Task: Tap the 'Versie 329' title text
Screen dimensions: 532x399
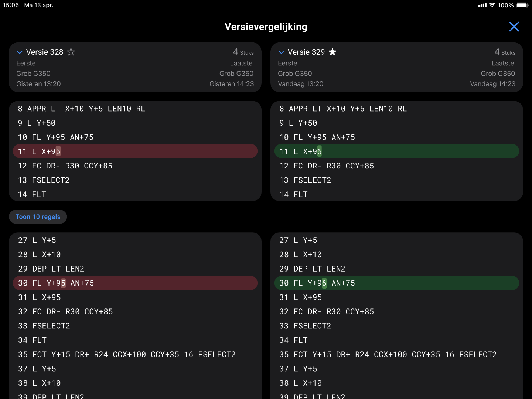Action: tap(306, 52)
